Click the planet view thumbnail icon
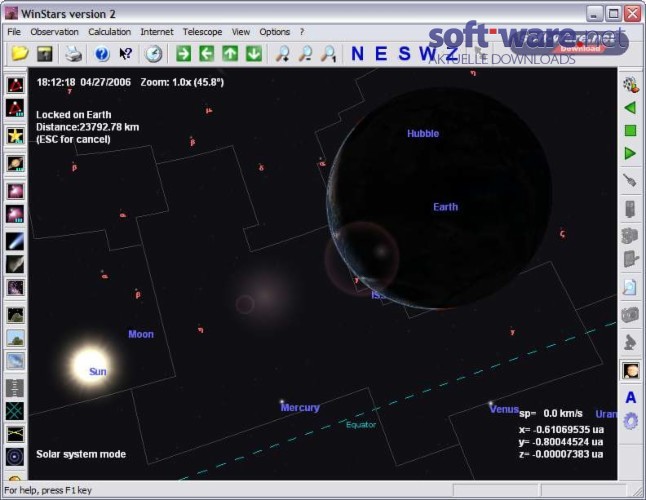Image resolution: width=646 pixels, height=500 pixels. tap(631, 370)
